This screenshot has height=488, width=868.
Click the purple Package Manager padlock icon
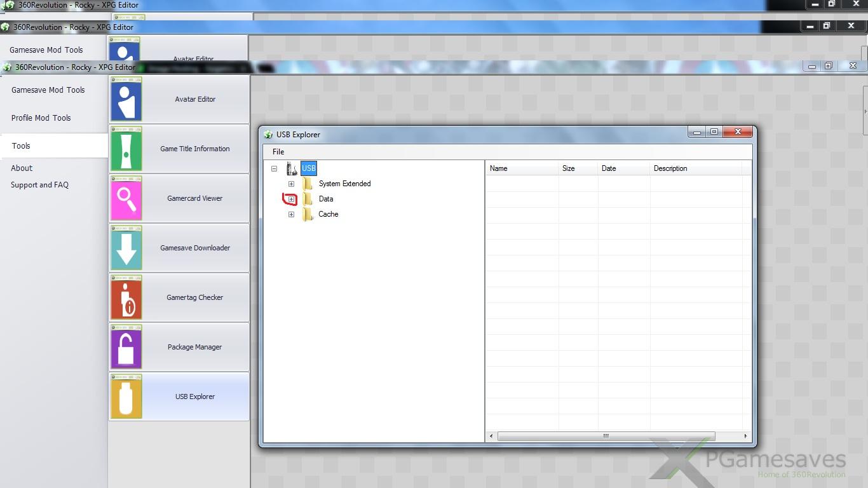point(126,347)
